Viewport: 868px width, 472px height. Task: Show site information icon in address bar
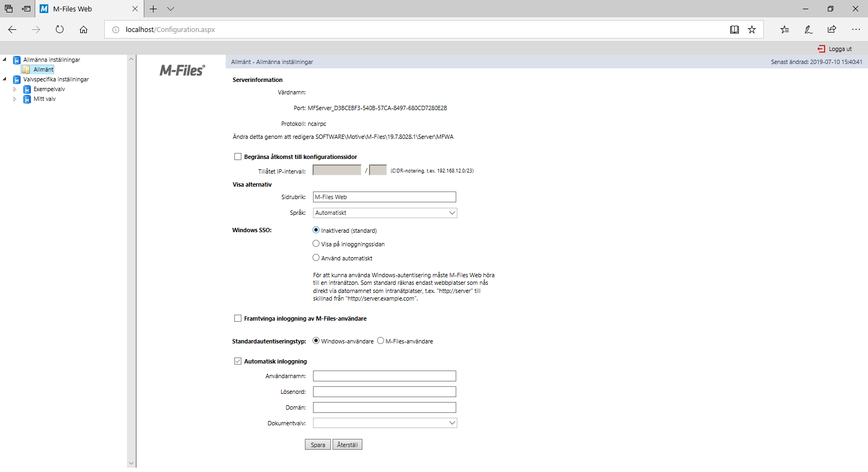point(116,29)
